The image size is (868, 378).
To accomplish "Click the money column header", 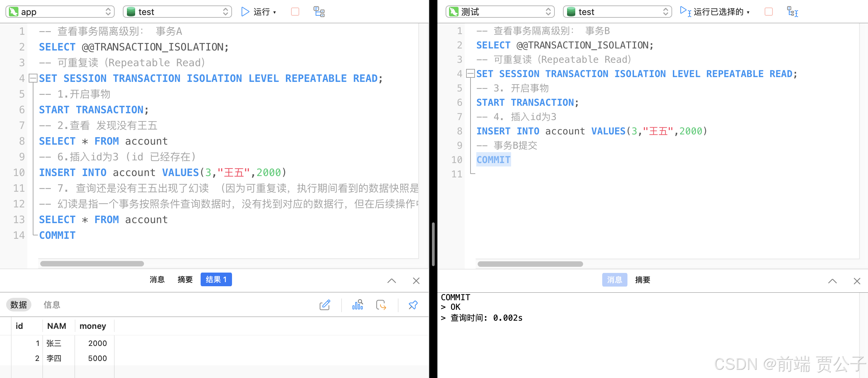I will 93,326.
